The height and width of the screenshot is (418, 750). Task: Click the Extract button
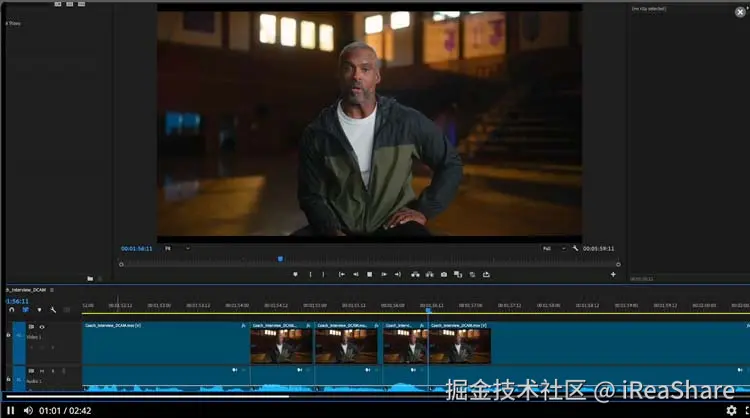click(430, 275)
